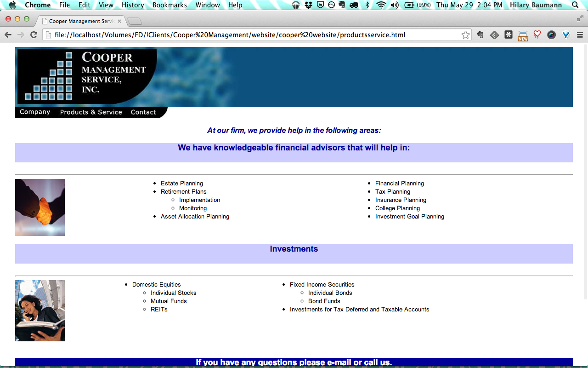Reload the current page
The width and height of the screenshot is (588, 368).
(x=34, y=34)
